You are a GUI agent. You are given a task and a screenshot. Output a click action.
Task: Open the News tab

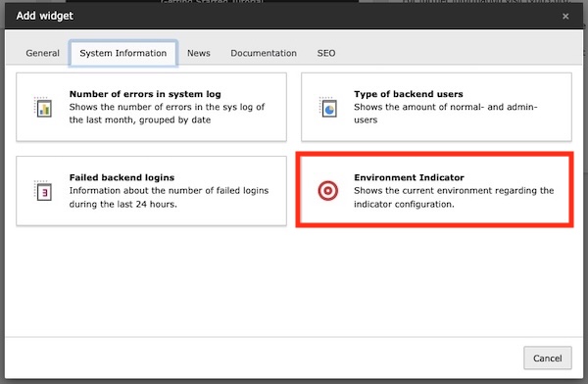click(x=199, y=53)
